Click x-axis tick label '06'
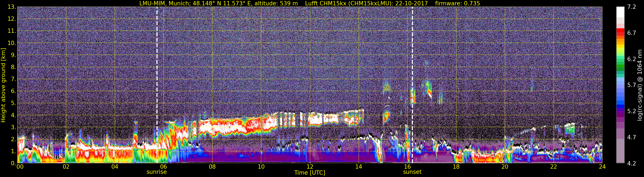644x177 pixels. point(164,167)
